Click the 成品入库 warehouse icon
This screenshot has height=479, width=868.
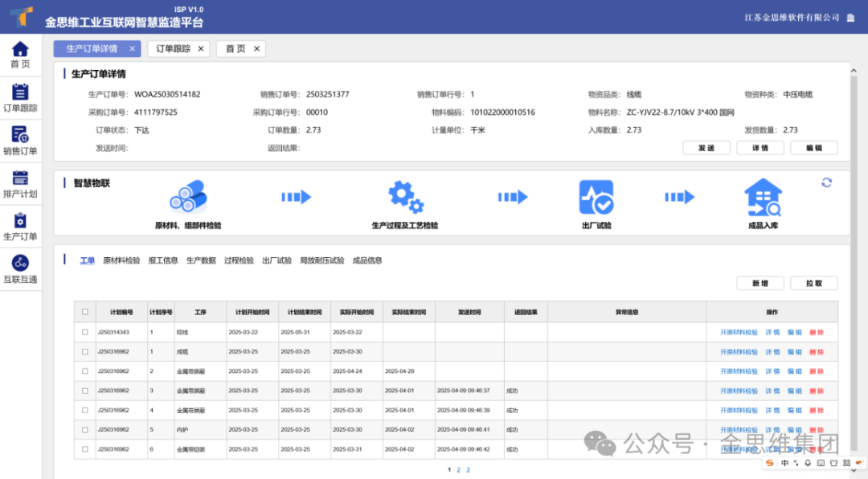click(763, 198)
